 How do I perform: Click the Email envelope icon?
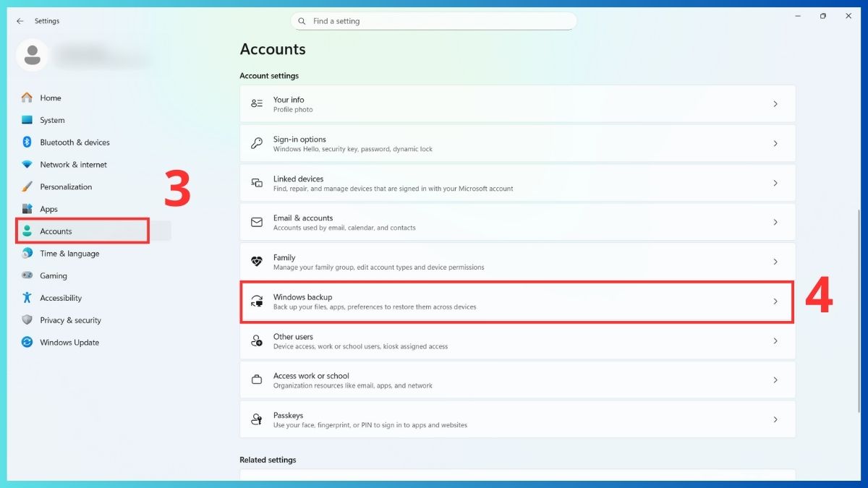pos(257,222)
